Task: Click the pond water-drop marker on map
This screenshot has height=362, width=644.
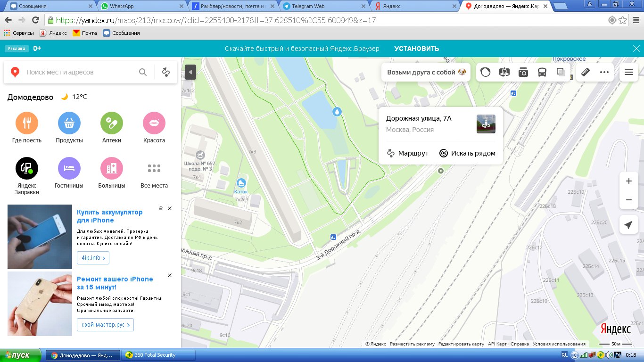Action: (x=337, y=112)
